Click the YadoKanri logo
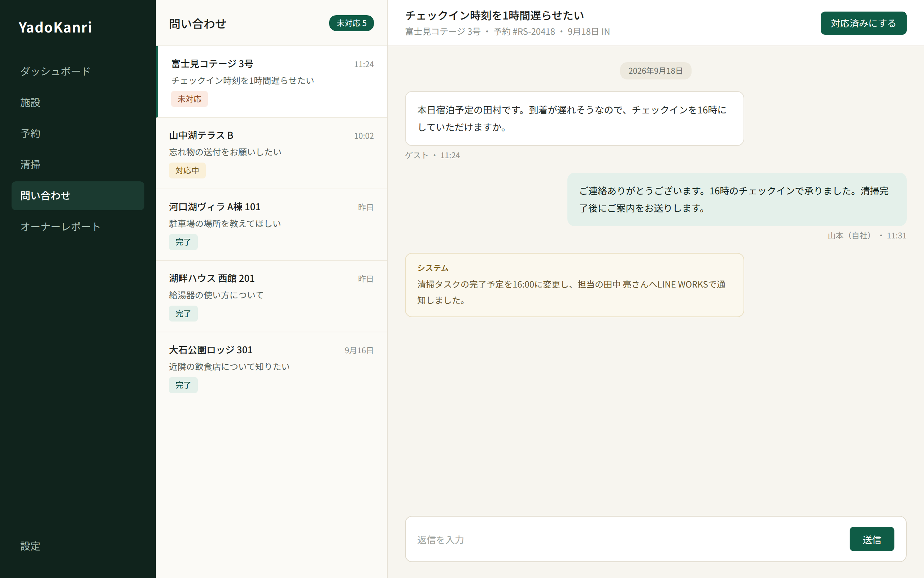The height and width of the screenshot is (578, 924). point(55,27)
